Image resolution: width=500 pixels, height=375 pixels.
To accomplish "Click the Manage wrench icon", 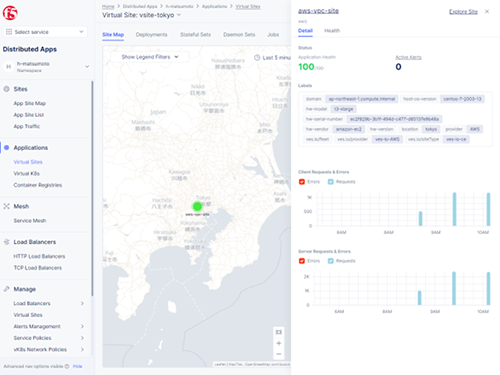I will (6, 289).
